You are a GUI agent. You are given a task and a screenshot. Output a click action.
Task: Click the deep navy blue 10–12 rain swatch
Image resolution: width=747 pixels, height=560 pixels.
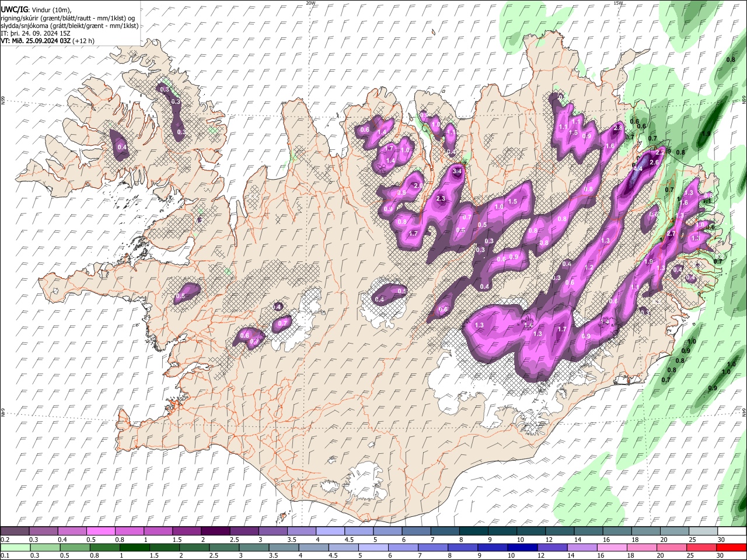click(x=522, y=548)
